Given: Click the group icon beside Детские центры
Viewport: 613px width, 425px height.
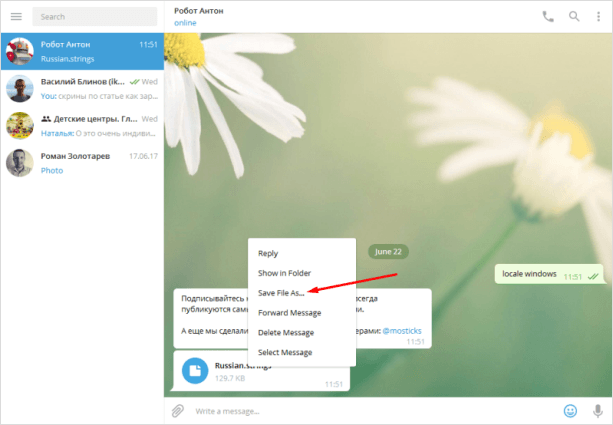Looking at the screenshot, I should (46, 118).
